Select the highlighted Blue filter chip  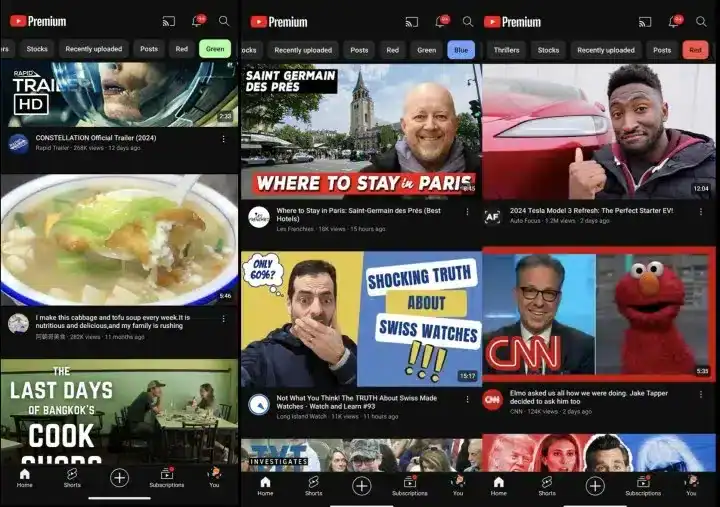[460, 49]
